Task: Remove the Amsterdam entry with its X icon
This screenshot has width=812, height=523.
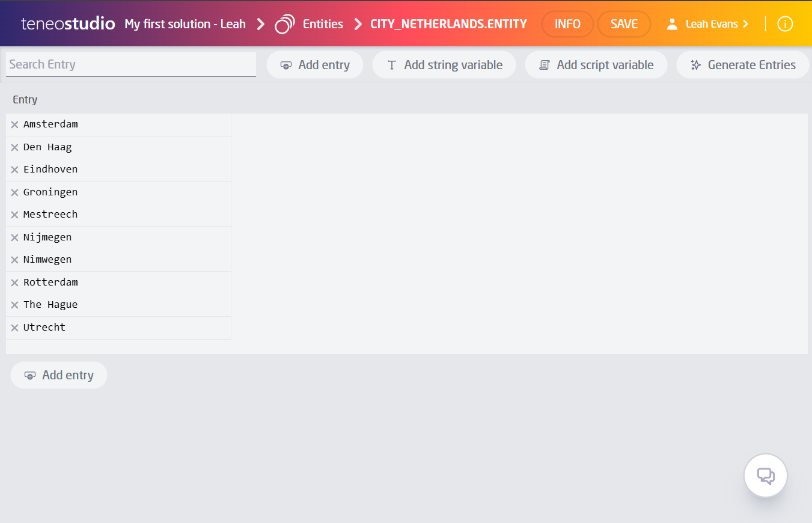Action: tap(14, 125)
